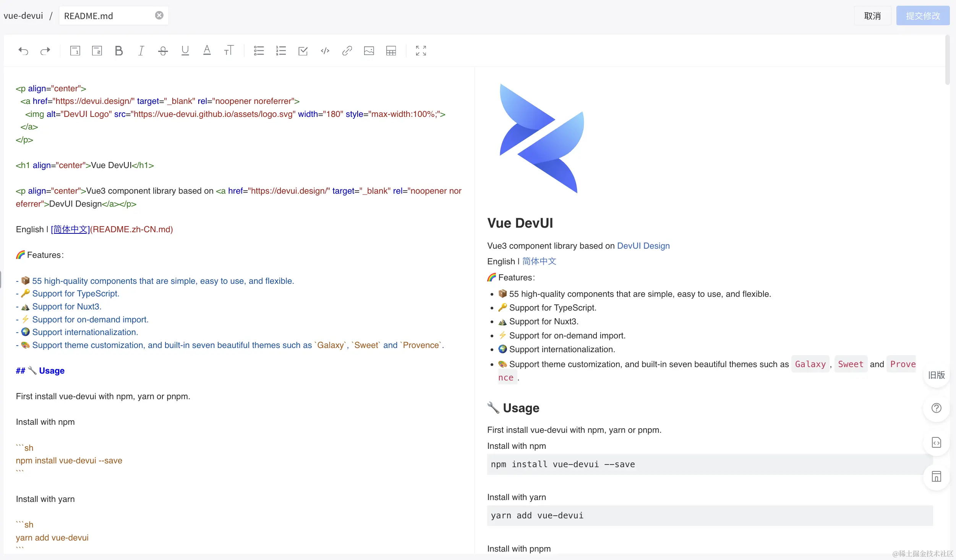
Task: Click the layout template floating button
Action: (936, 476)
